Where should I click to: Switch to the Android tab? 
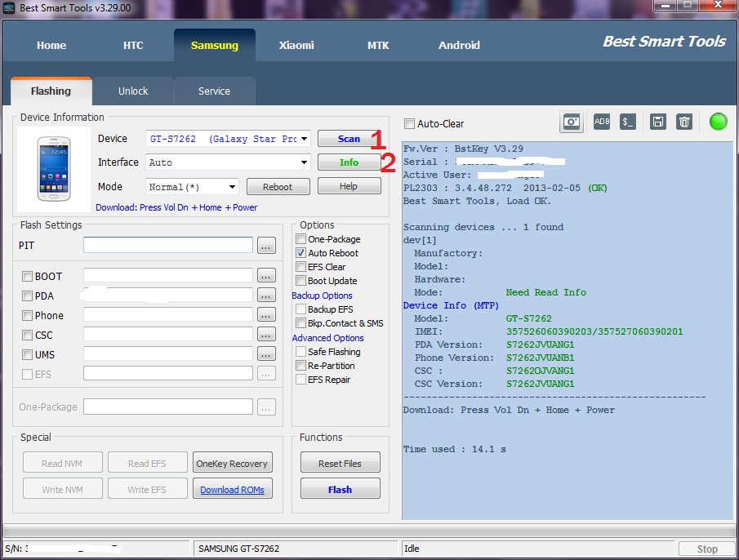(x=459, y=45)
